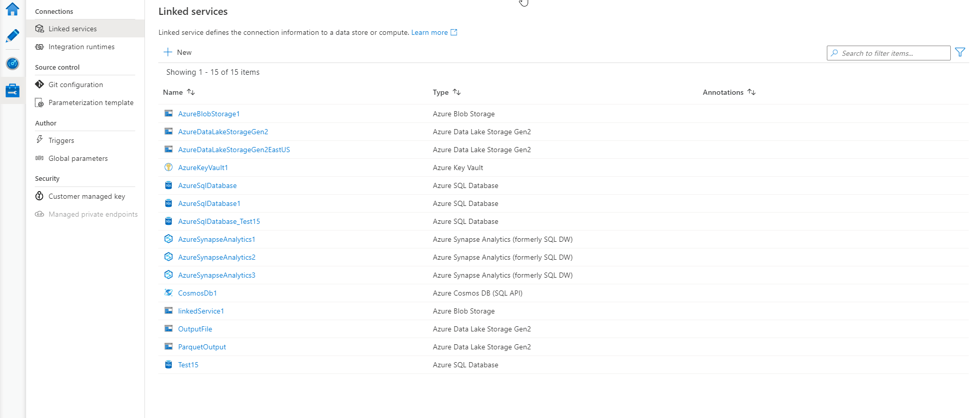Image resolution: width=980 pixels, height=418 pixels.
Task: Click the AzureSqlDatabase SQL icon
Action: pyautogui.click(x=169, y=185)
